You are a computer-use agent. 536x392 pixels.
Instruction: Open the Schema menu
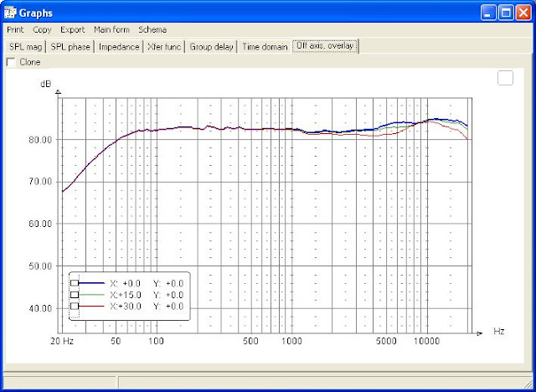tap(152, 29)
